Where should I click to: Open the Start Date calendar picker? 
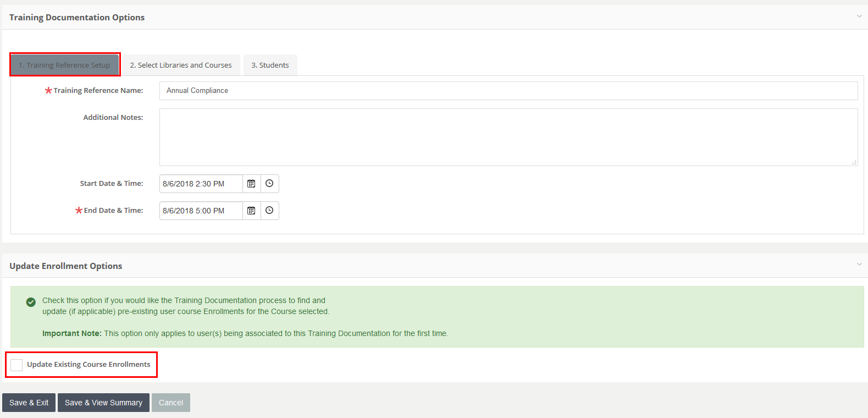click(251, 184)
